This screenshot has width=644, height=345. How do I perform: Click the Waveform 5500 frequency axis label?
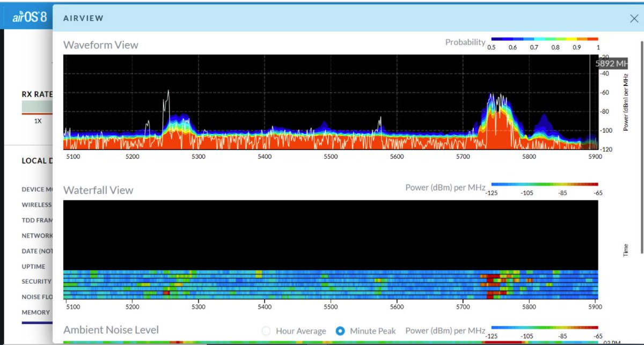(331, 156)
